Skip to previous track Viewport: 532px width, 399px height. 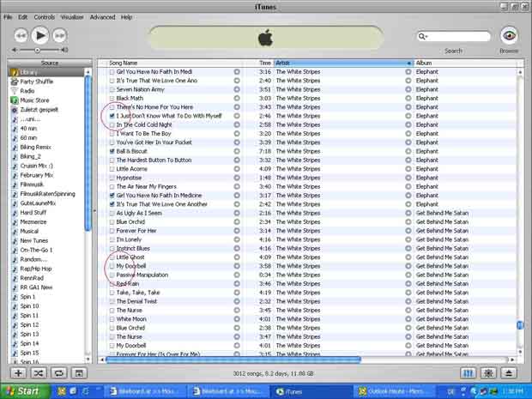click(21, 36)
